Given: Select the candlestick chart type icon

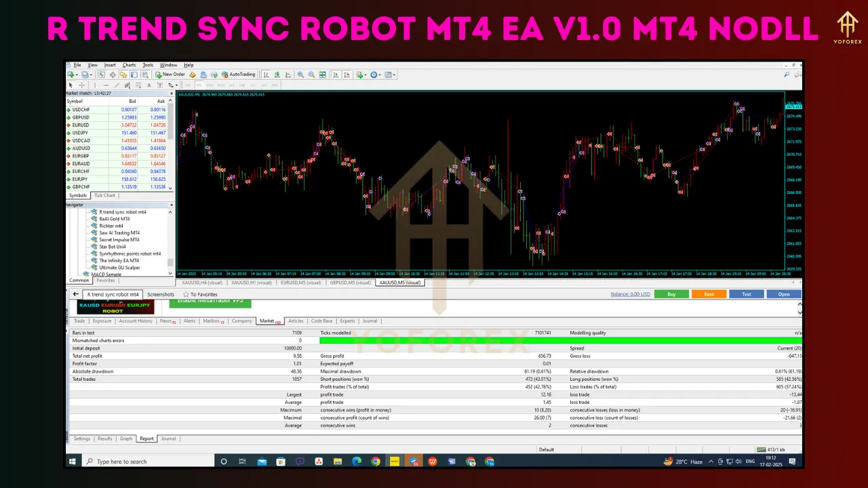Looking at the screenshot, I should 277,75.
